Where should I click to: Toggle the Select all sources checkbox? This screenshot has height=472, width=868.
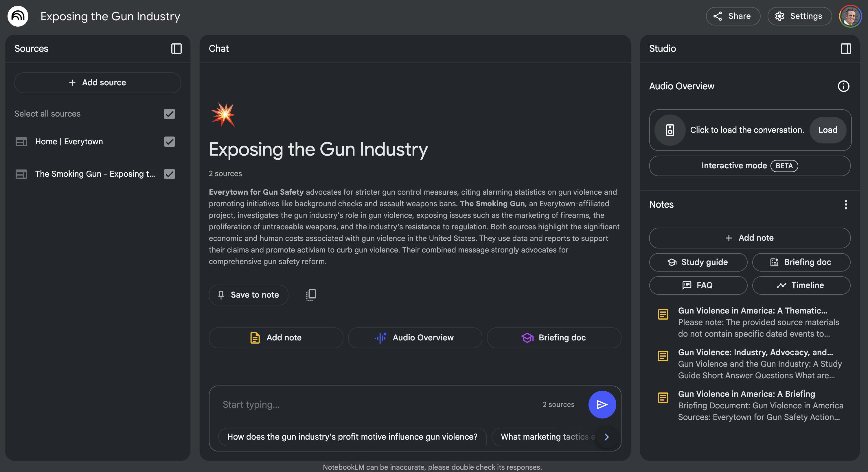tap(170, 114)
